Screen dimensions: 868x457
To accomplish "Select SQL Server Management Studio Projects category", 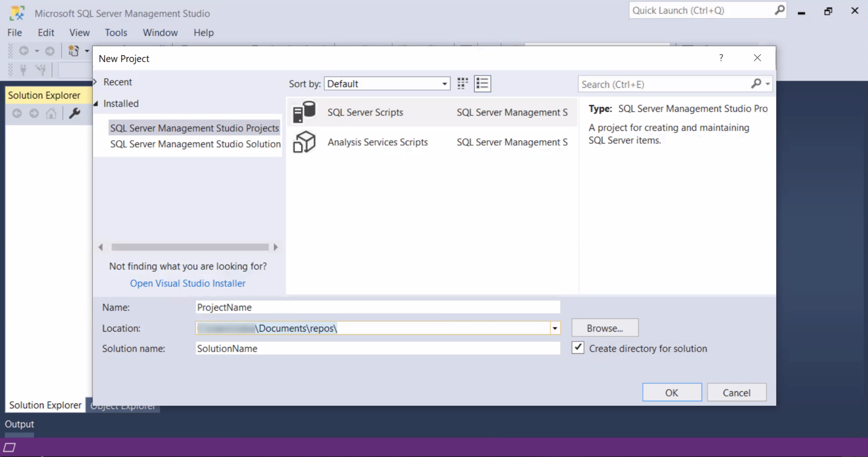I will click(x=194, y=128).
